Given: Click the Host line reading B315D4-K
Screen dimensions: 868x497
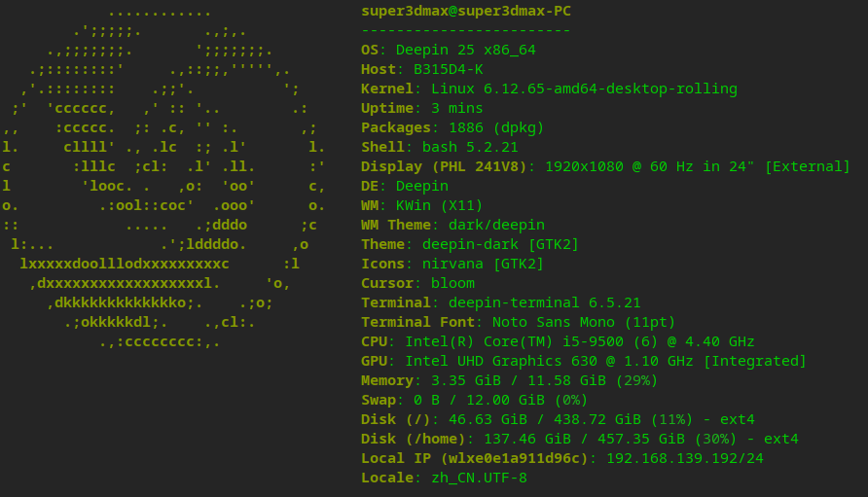Looking at the screenshot, I should coord(421,69).
